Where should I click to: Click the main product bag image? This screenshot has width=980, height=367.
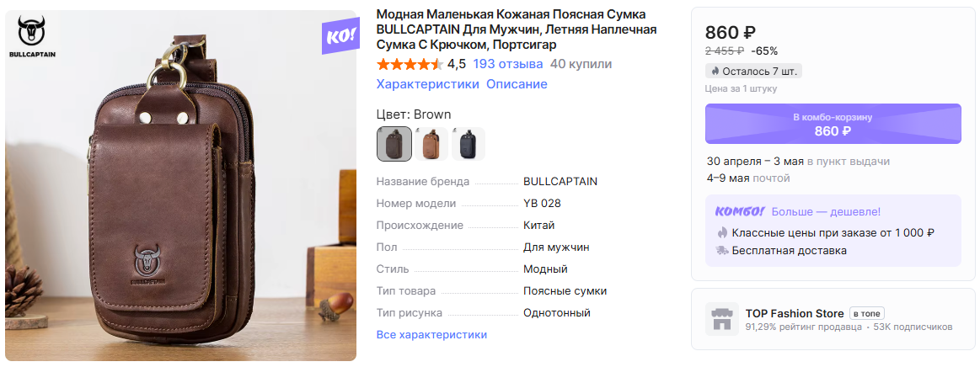[181, 186]
